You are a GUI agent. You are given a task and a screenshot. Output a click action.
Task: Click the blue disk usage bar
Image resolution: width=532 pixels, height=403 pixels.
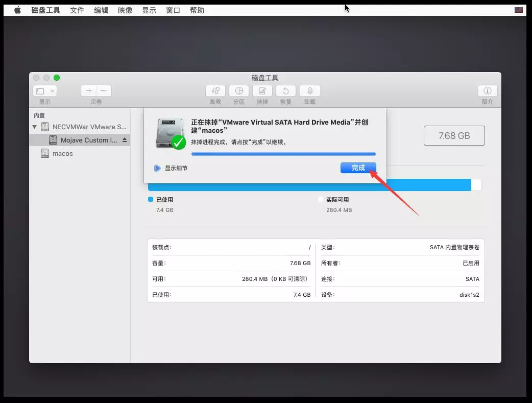309,185
